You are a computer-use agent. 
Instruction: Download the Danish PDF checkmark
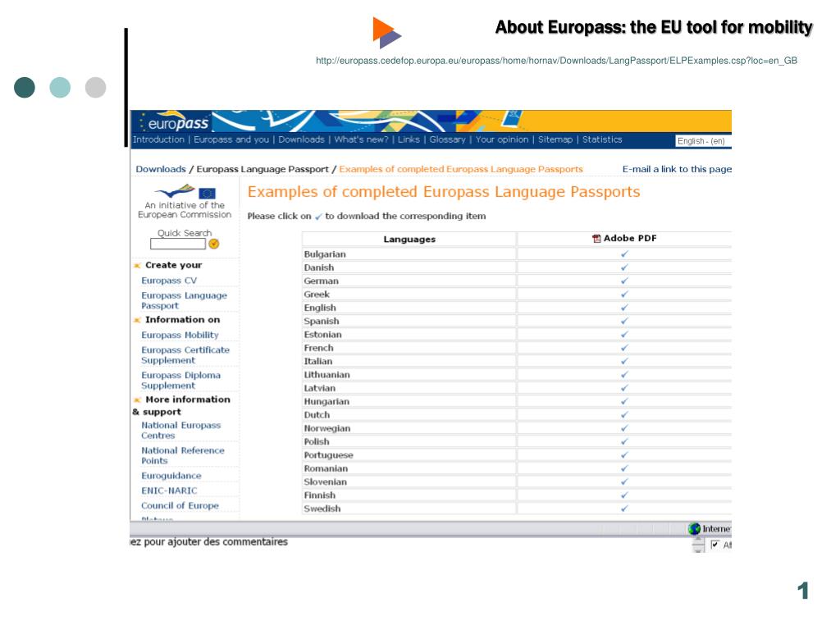(624, 267)
